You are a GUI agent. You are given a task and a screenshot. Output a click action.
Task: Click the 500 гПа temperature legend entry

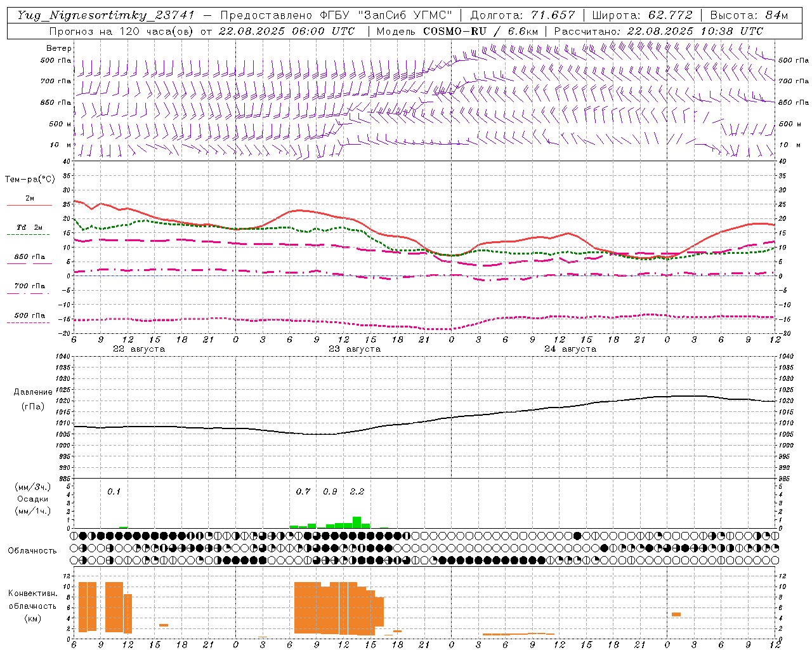click(30, 315)
